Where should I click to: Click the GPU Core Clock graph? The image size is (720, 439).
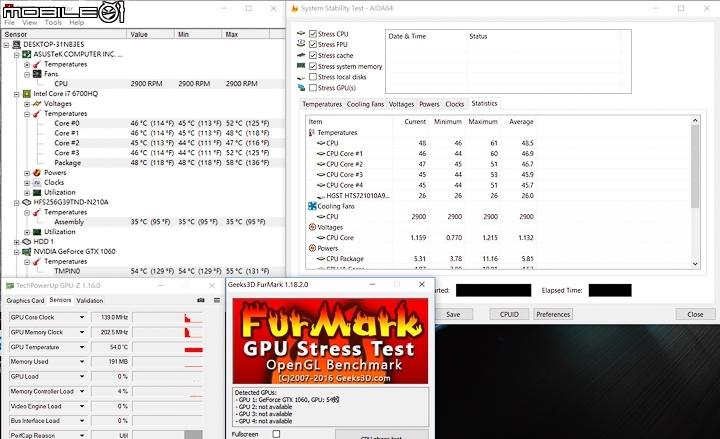(x=168, y=317)
